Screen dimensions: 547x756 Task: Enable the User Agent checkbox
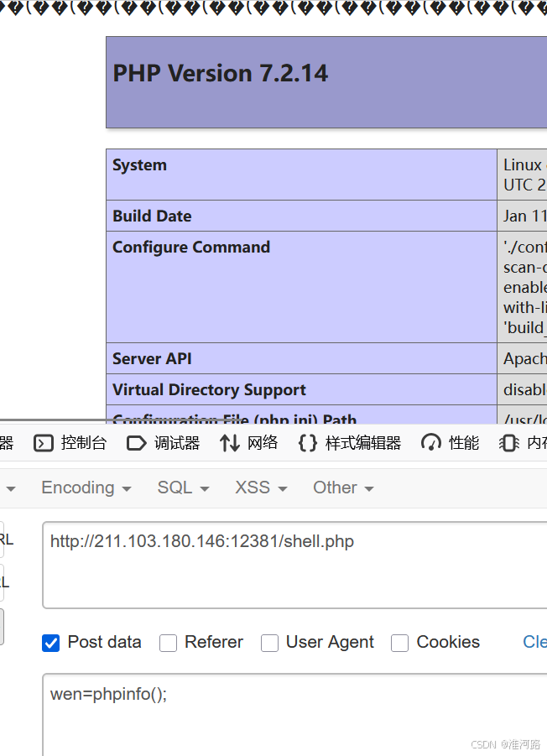pos(270,644)
